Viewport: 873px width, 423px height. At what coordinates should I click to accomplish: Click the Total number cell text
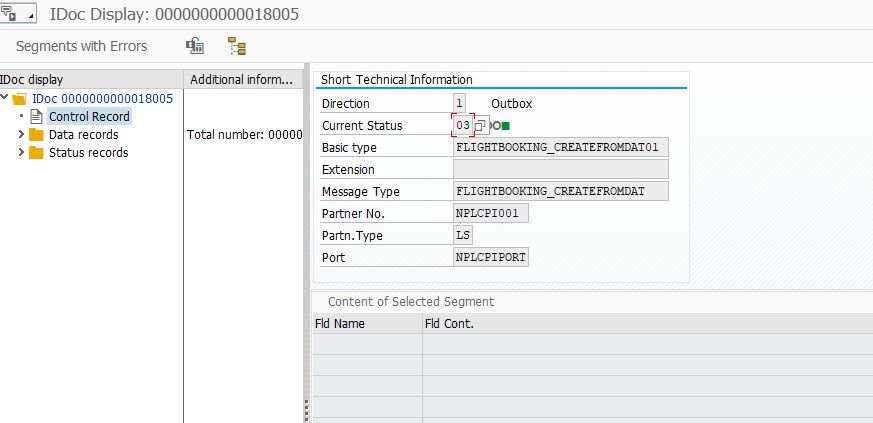244,135
